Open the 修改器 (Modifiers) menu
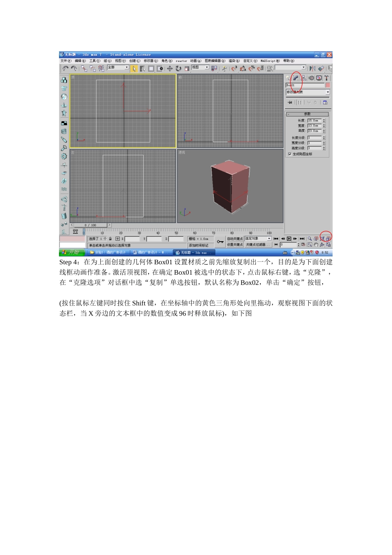The height and width of the screenshot is (555, 392). coord(151,61)
